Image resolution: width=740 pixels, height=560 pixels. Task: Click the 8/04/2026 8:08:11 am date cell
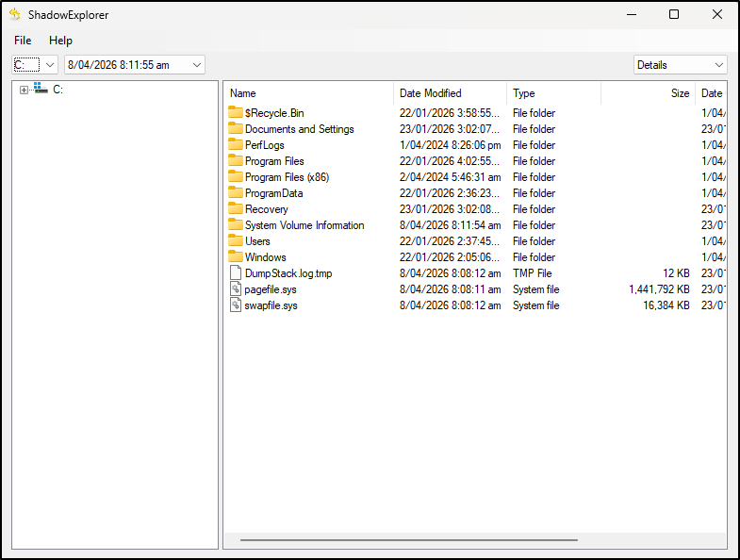(x=451, y=289)
